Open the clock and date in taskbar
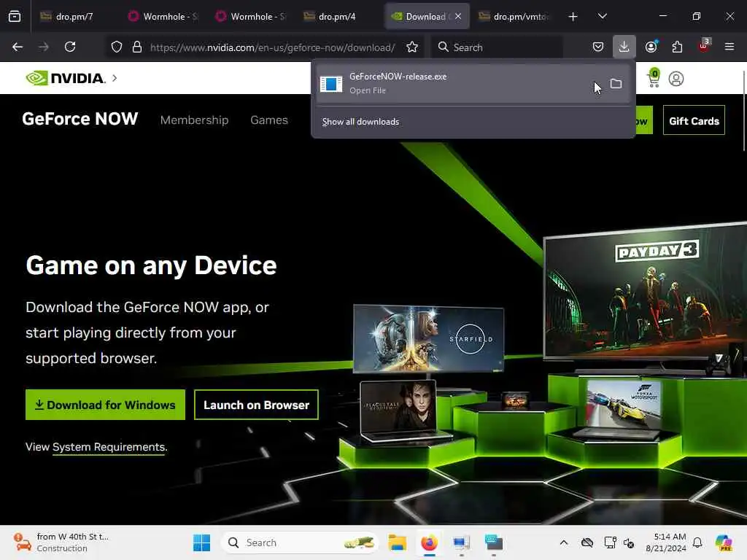 click(665, 542)
